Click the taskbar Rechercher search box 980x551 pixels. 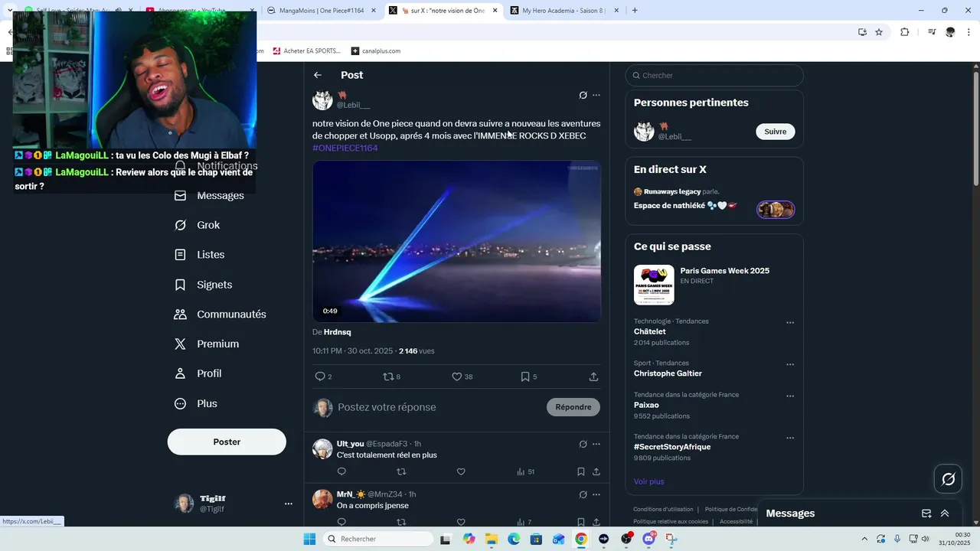click(x=378, y=539)
